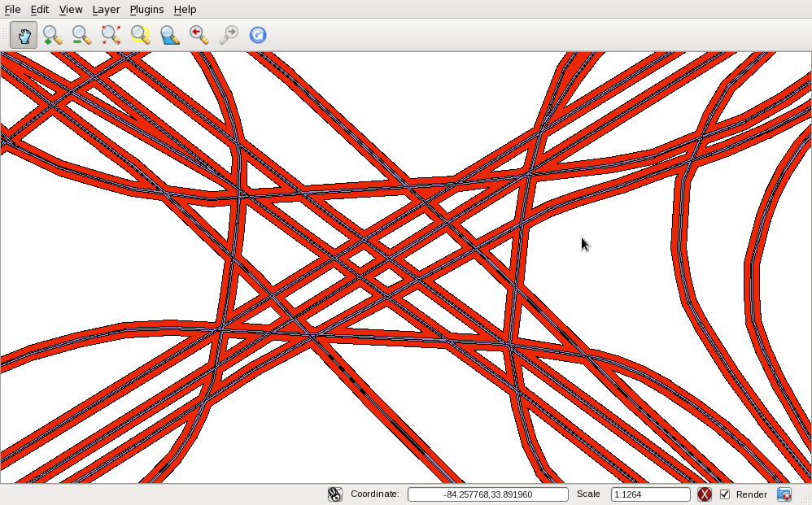The image size is (812, 505).
Task: Click the CRS status icon at bottom right
Action: (784, 494)
